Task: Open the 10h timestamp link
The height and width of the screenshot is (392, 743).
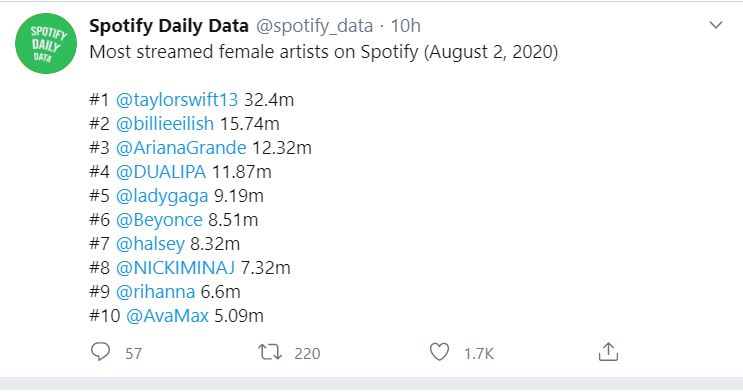Action: [x=406, y=26]
